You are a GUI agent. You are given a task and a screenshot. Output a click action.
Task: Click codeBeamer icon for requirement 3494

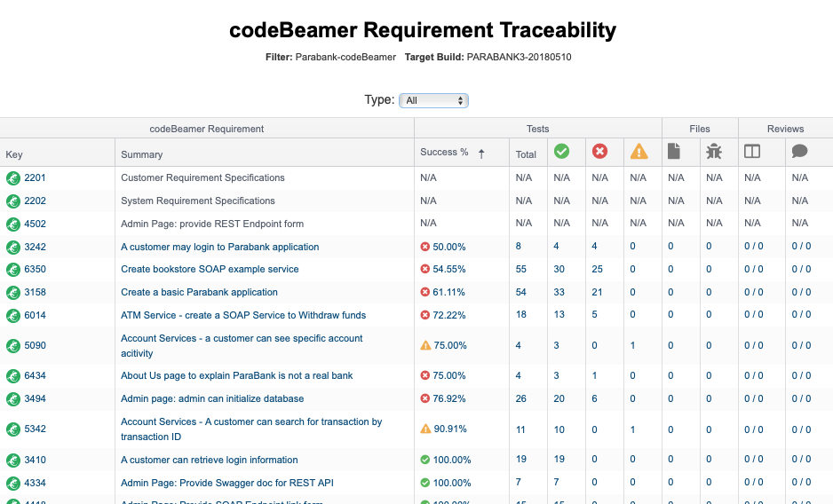[x=13, y=399]
